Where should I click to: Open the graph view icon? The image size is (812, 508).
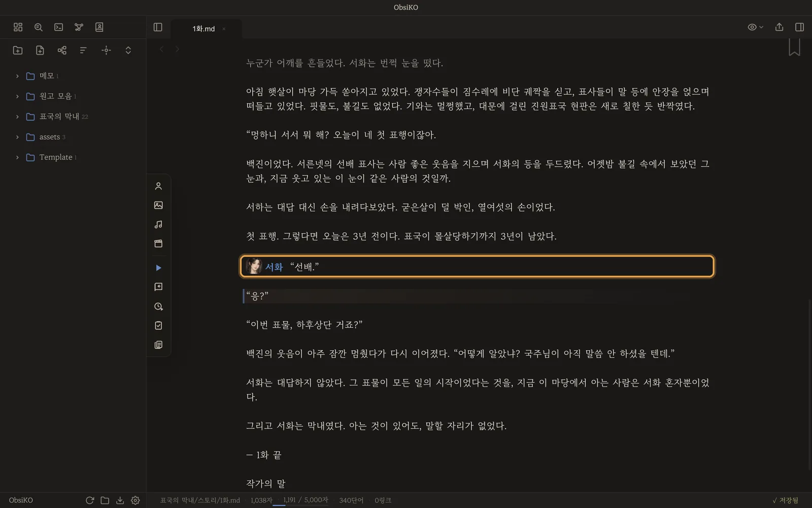coord(79,27)
